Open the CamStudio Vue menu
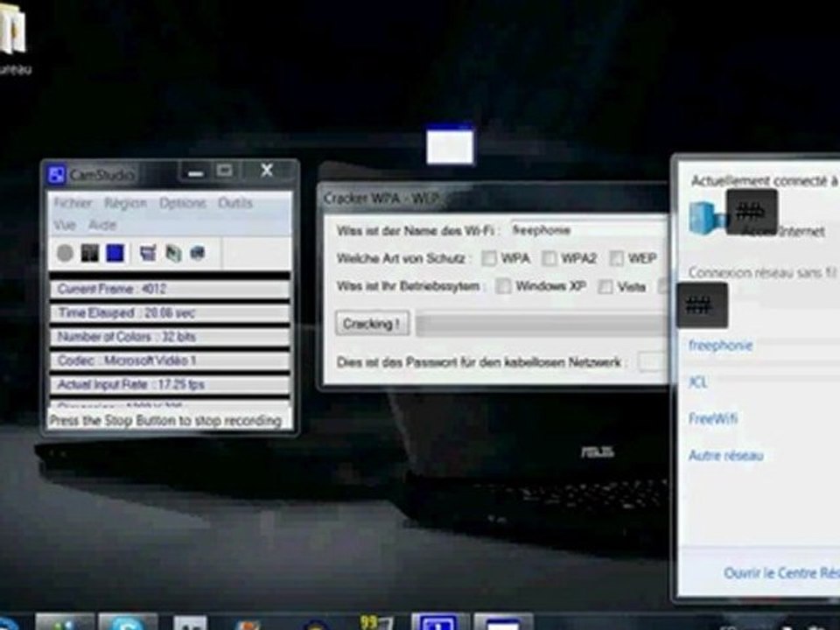The height and width of the screenshot is (630, 840). pyautogui.click(x=64, y=225)
